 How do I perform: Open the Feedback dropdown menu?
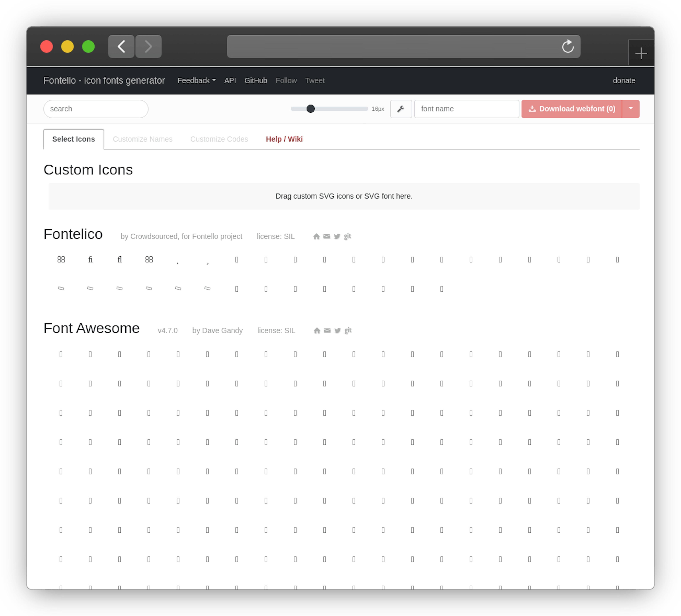pyautogui.click(x=196, y=80)
